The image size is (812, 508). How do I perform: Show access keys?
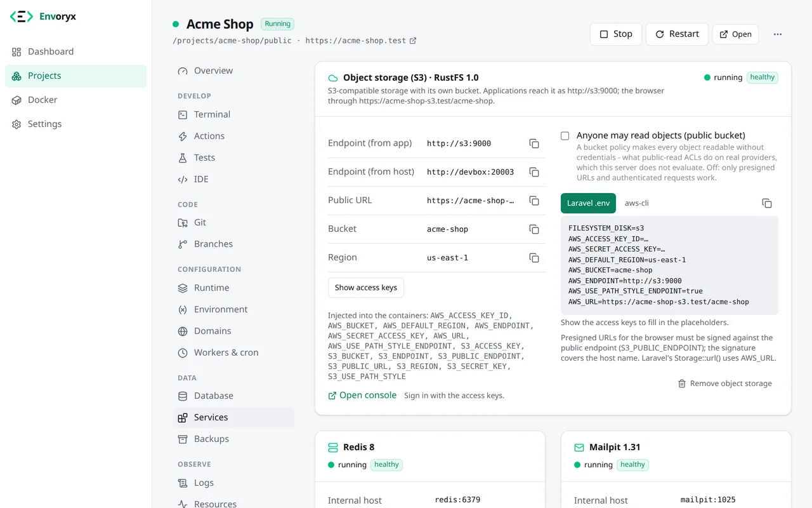(366, 288)
